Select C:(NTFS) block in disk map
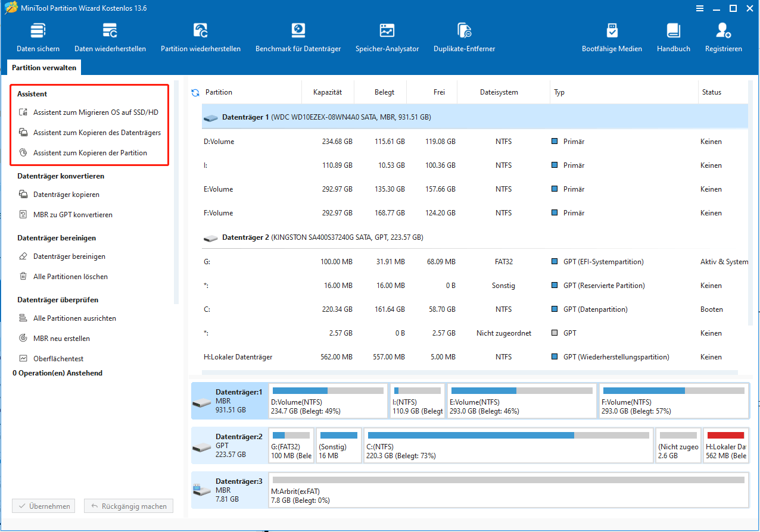The image size is (760, 532). click(509, 446)
